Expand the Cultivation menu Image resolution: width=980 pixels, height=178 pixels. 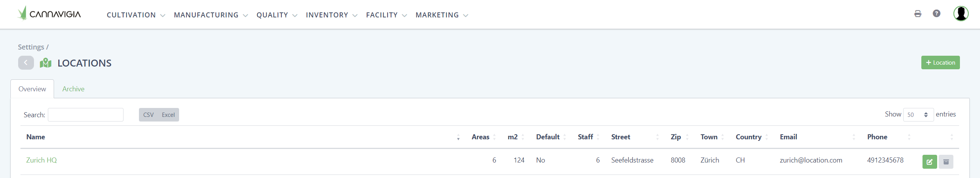135,15
